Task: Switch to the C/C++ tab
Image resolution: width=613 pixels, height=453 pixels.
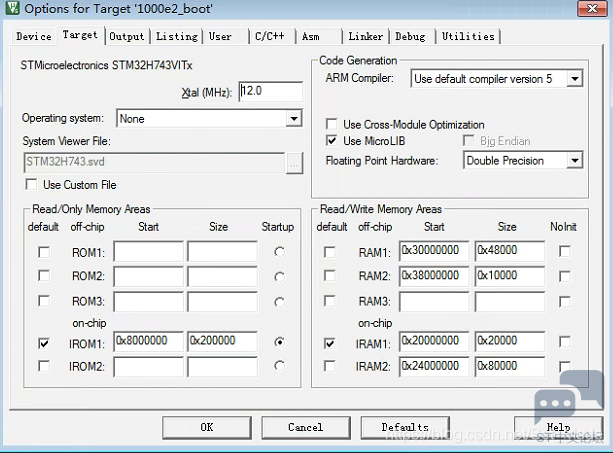Action: [x=270, y=37]
